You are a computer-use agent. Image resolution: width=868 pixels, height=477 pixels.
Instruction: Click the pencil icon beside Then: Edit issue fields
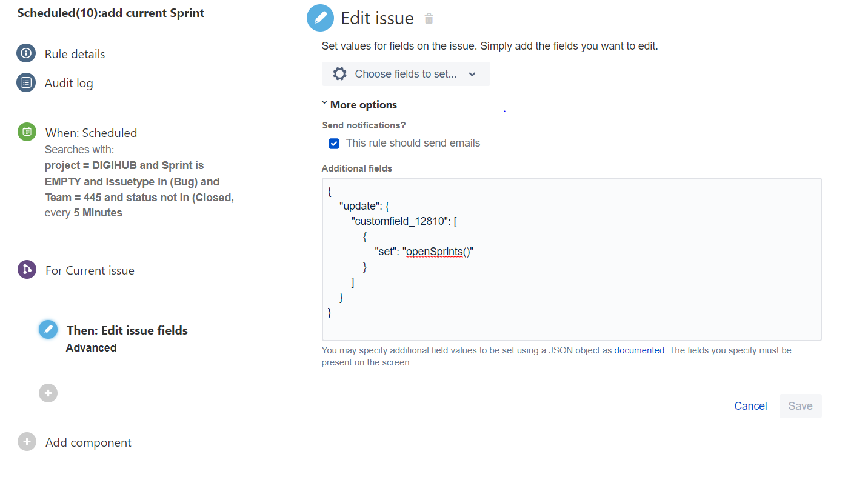point(48,329)
